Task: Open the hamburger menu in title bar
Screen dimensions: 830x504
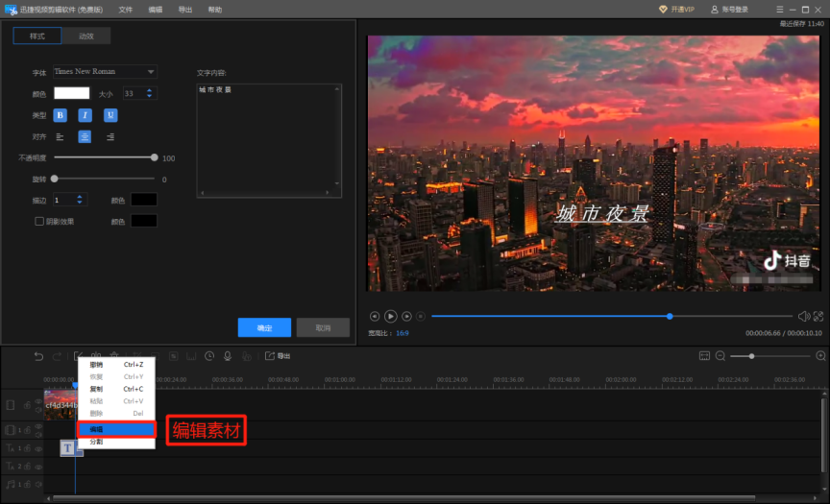Action: pos(779,10)
